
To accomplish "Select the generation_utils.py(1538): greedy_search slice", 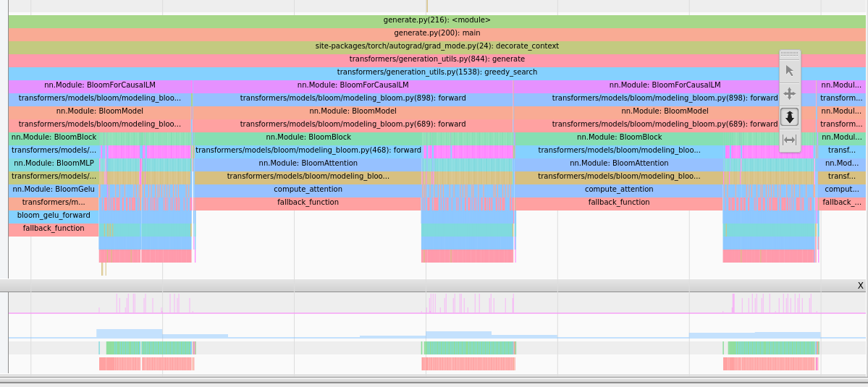I will [437, 72].
